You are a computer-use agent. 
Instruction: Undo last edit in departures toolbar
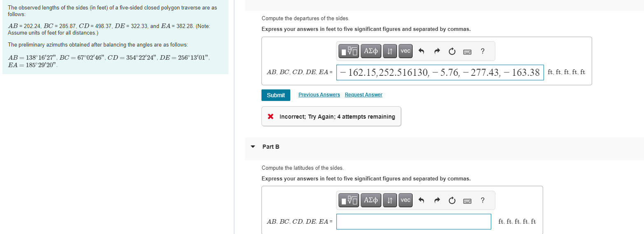pos(421,51)
